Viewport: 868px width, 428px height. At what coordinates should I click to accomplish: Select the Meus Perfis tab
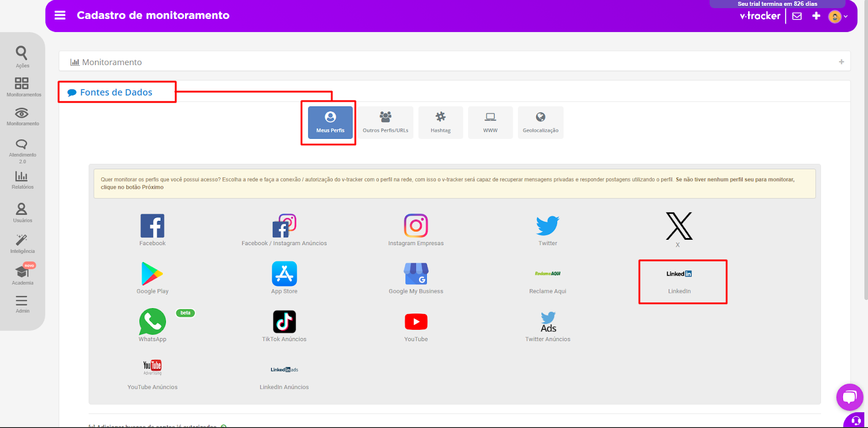point(330,123)
